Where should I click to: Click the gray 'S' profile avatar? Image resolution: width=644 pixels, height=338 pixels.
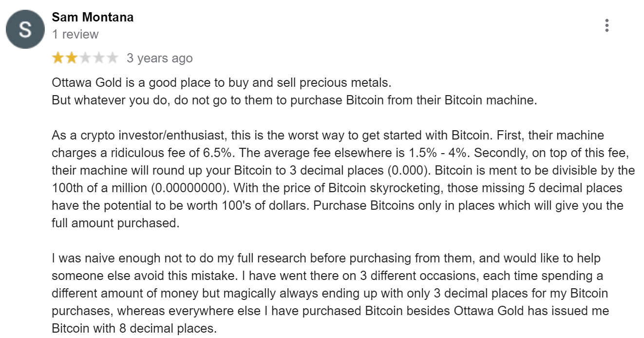[x=25, y=29]
